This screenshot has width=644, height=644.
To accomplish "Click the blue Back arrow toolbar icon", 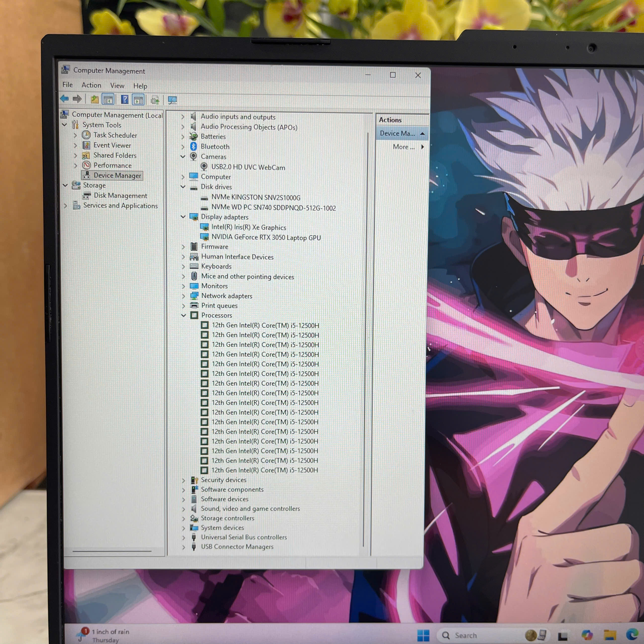I will [64, 99].
